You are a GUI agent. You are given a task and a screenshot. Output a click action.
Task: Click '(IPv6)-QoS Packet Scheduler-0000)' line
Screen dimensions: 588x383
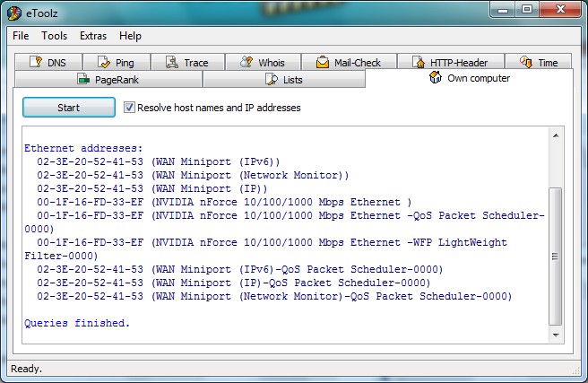(240, 269)
